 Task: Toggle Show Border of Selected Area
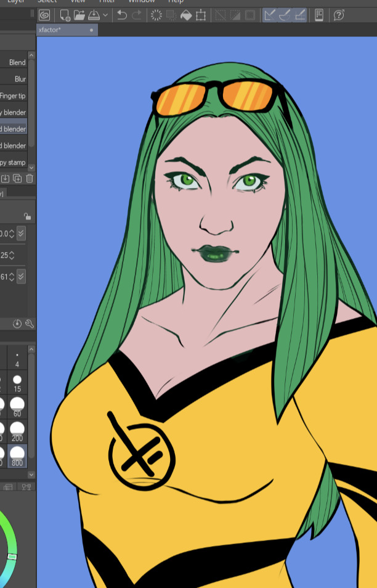tap(250, 15)
